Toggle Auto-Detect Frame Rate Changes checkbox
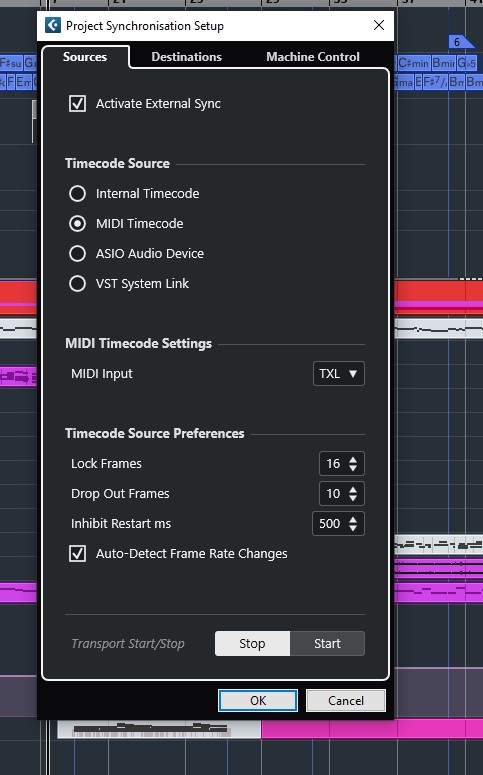 point(78,554)
